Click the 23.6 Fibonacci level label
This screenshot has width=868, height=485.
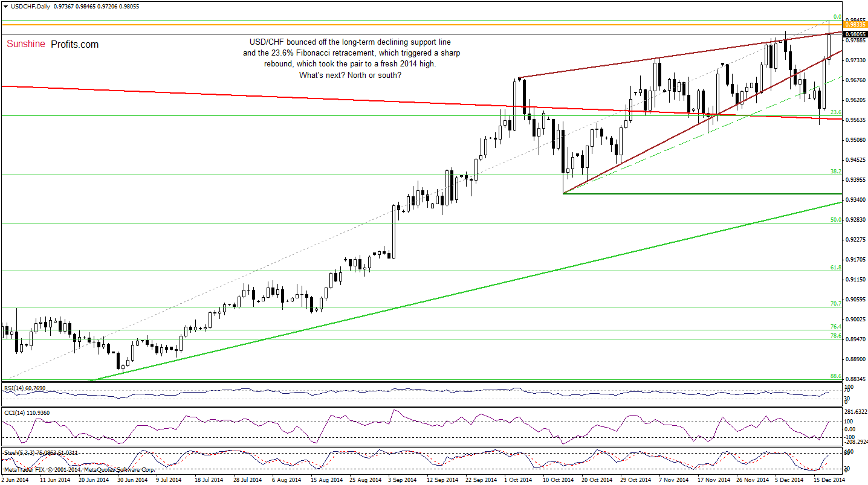tap(835, 112)
